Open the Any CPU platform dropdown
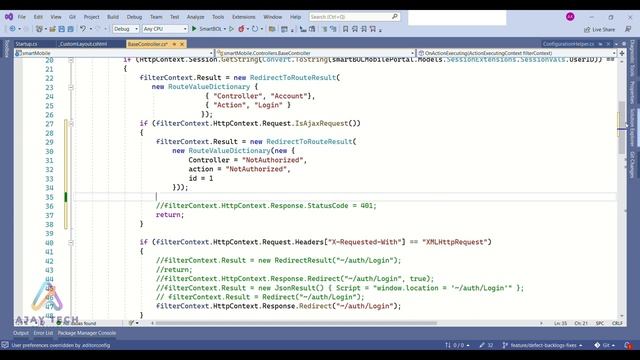640x360 pixels. [164, 29]
